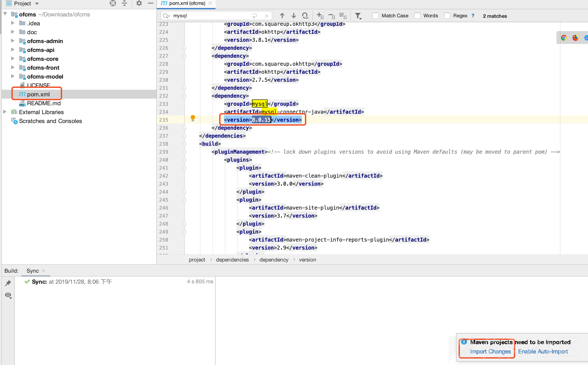The height and width of the screenshot is (365, 588).
Task: Click the Regex help question mark
Action: pos(473,16)
